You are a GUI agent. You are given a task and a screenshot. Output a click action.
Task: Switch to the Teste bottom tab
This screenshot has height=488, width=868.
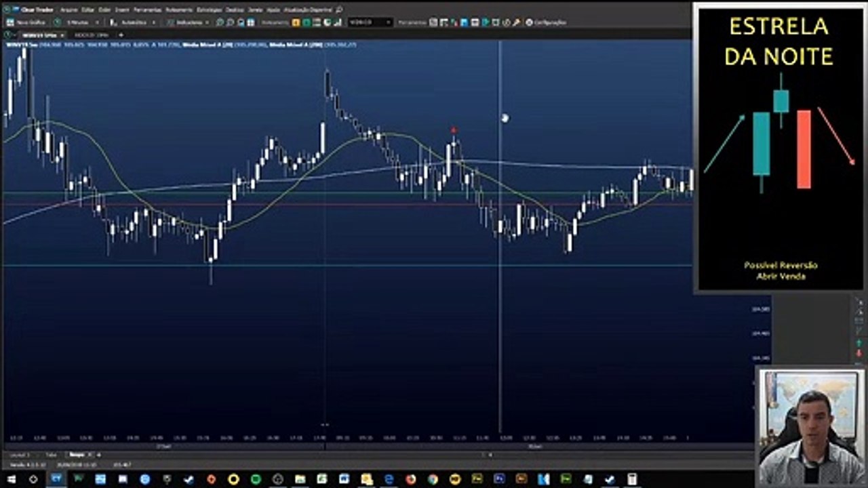[51, 455]
